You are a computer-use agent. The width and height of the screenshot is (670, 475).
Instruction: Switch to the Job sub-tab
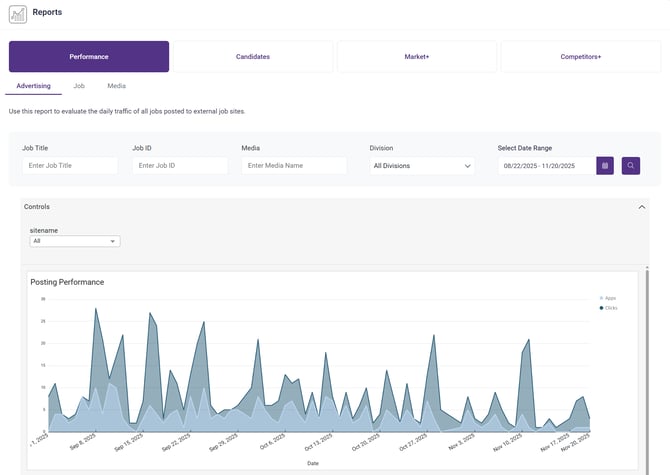[x=79, y=87]
